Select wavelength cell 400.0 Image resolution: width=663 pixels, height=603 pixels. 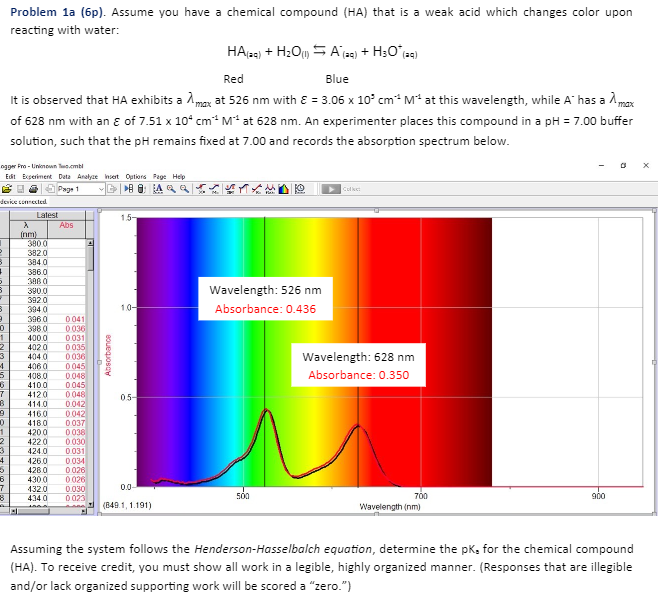coord(28,338)
